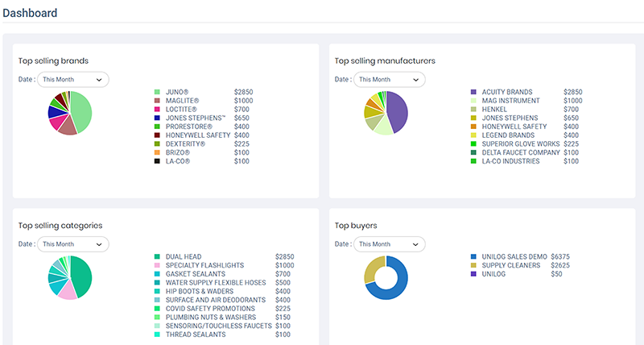The height and width of the screenshot is (345, 644).
Task: Click the Top selling manufacturers pie chart
Action: tap(386, 113)
